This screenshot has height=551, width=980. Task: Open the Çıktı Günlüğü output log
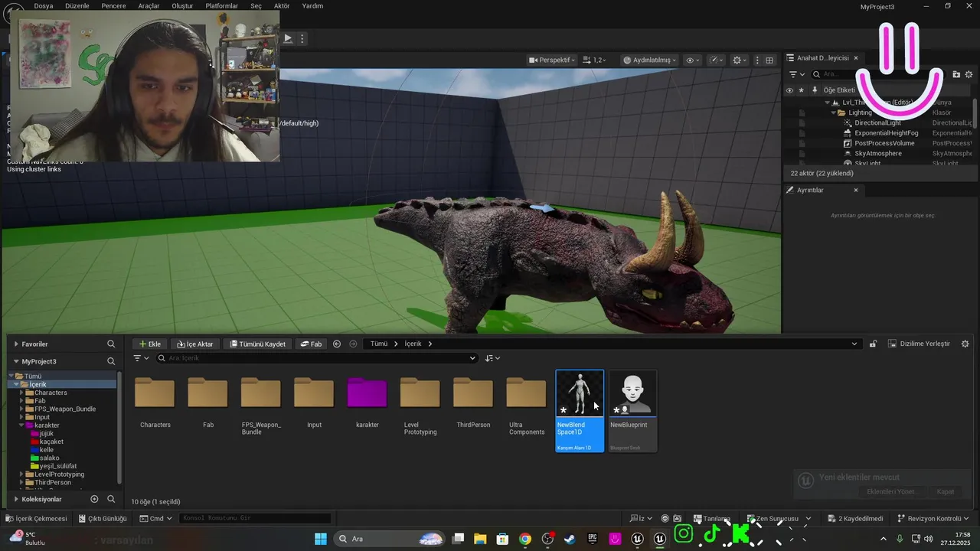(102, 519)
